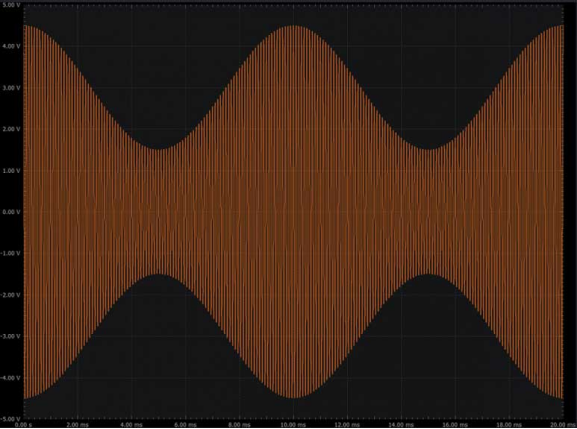Select the 3.00 V voltage axis label

[11, 88]
